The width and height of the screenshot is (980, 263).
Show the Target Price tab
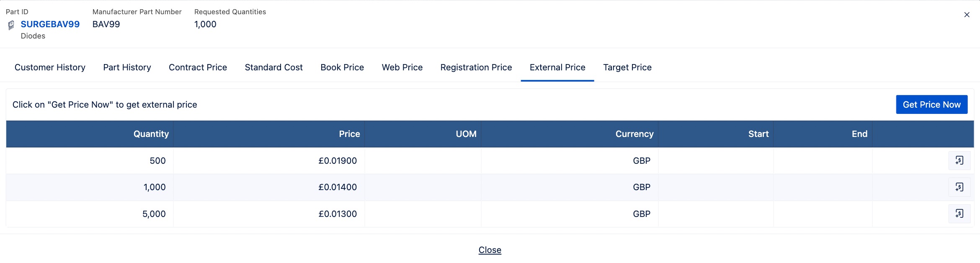pos(627,67)
